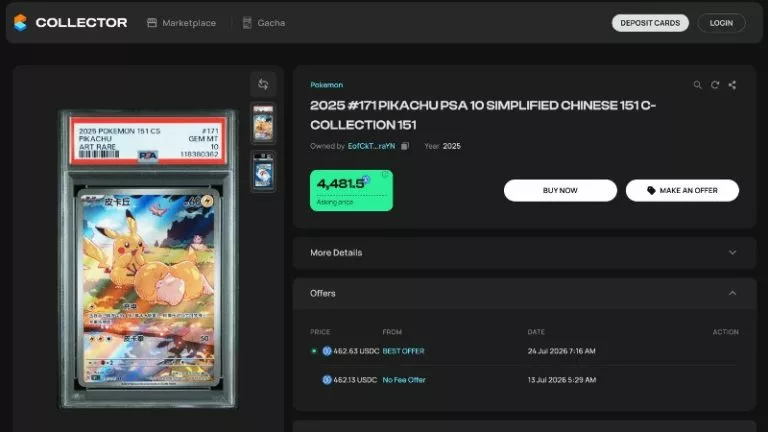The width and height of the screenshot is (768, 432).
Task: Click the share icon
Action: pyautogui.click(x=732, y=85)
